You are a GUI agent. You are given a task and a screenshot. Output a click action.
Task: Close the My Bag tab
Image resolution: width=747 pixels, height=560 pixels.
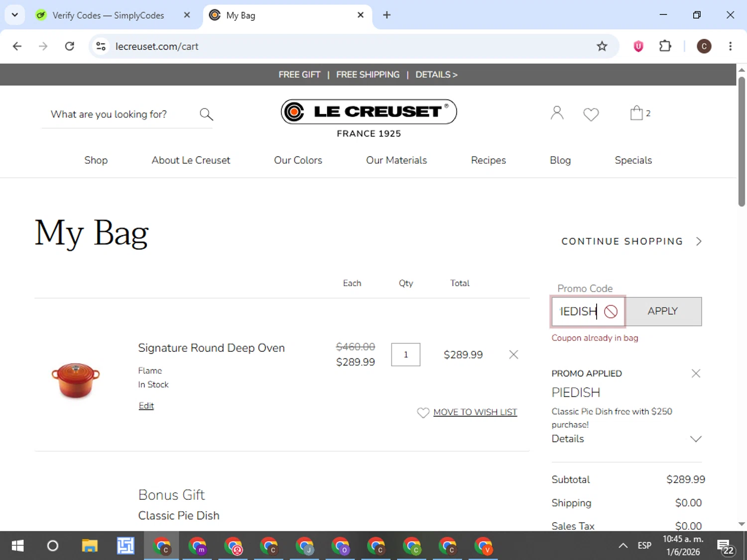[361, 15]
